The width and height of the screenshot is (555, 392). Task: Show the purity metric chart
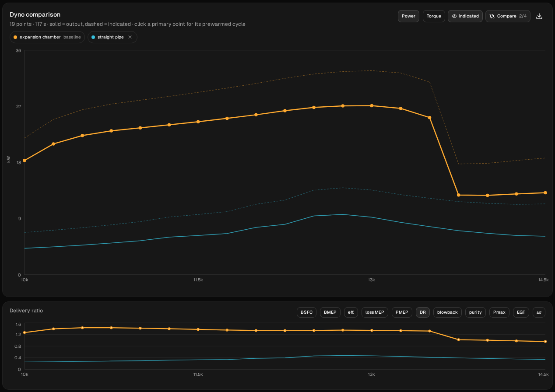tap(475, 312)
